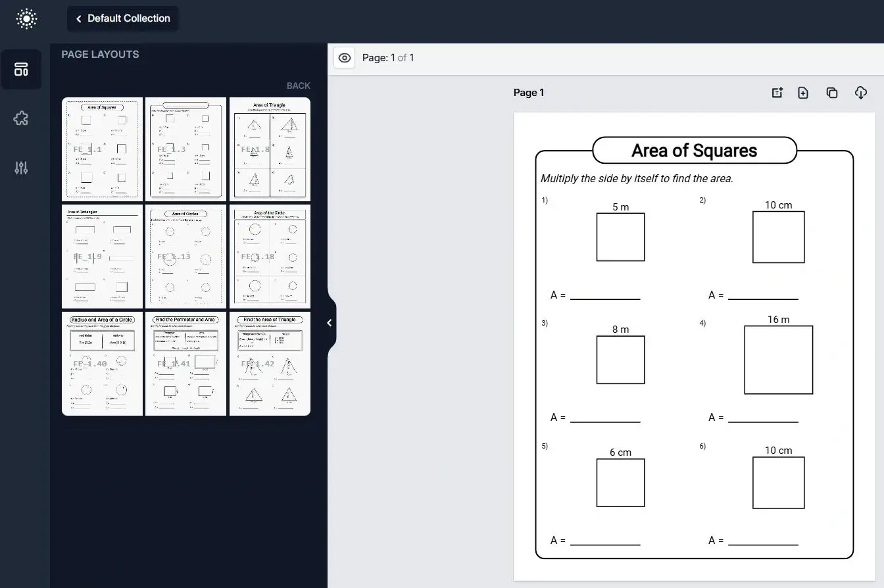Click the 'Page 1' label above the worksheet
Screen dimensions: 884x588
click(529, 93)
